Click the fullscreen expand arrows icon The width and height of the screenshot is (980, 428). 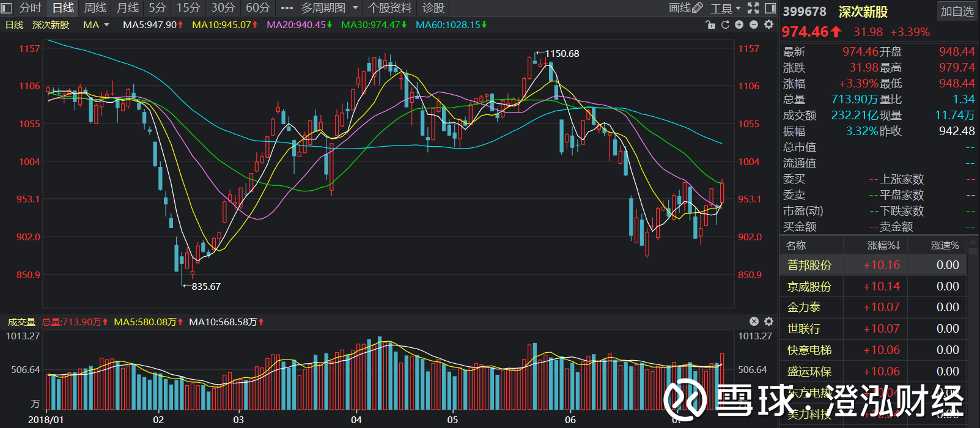[753, 8]
